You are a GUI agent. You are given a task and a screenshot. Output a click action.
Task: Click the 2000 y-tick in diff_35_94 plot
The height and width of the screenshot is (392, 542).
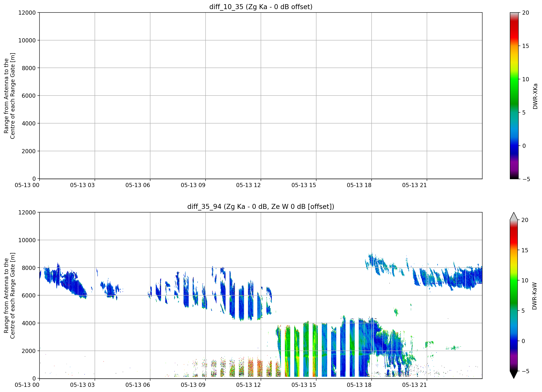(x=29, y=351)
